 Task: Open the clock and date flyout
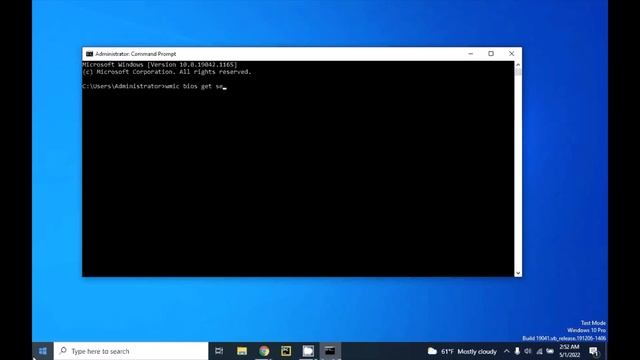[x=569, y=351]
